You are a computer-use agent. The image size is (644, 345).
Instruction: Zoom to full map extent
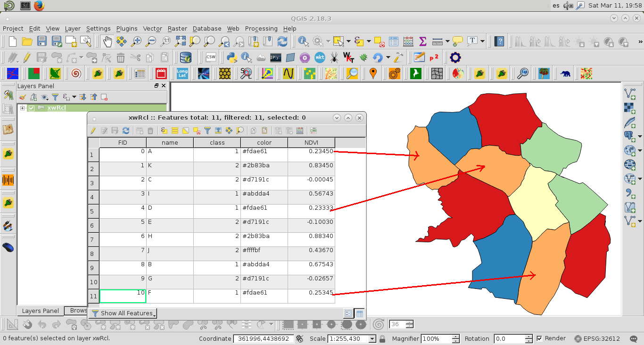[180, 41]
